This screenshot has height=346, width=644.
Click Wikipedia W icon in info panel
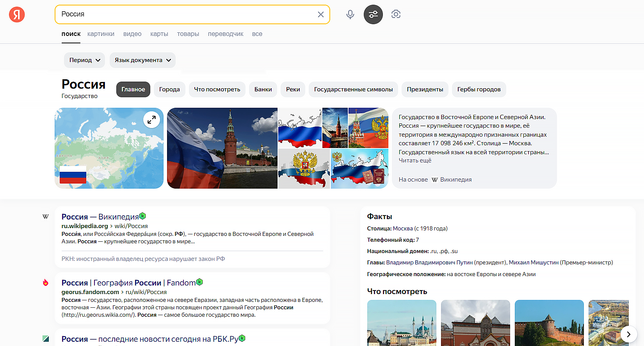pyautogui.click(x=434, y=180)
